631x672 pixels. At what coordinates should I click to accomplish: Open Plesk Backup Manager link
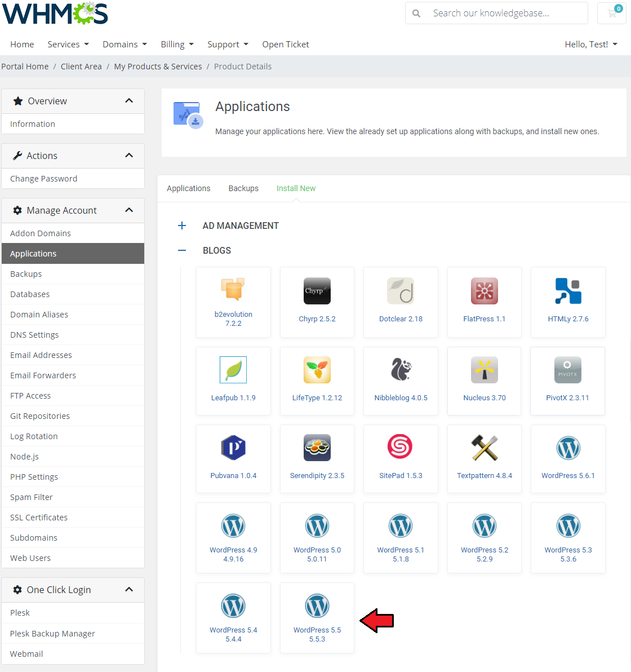coord(73,634)
